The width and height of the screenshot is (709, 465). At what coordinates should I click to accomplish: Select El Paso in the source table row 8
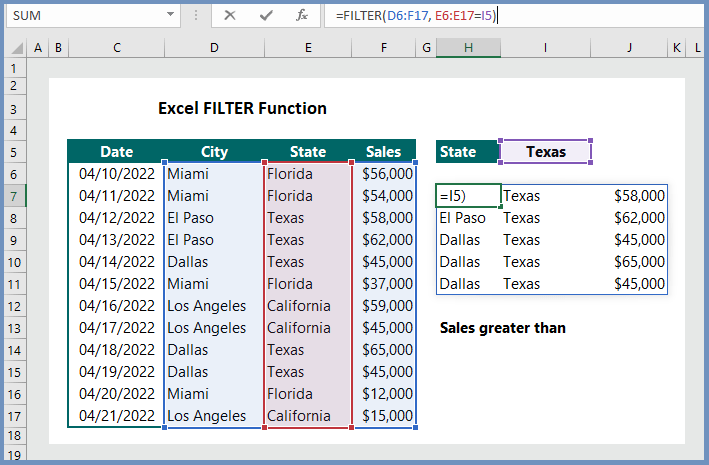click(x=214, y=218)
